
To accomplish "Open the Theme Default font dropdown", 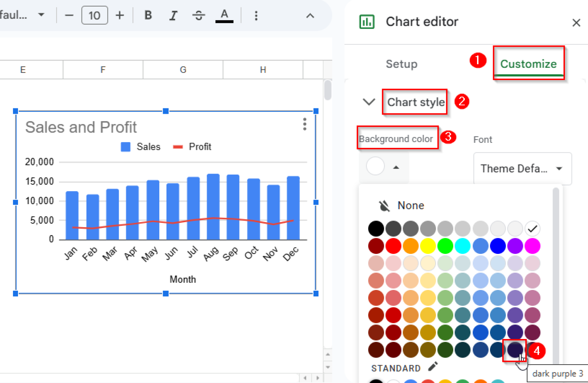I will (522, 169).
